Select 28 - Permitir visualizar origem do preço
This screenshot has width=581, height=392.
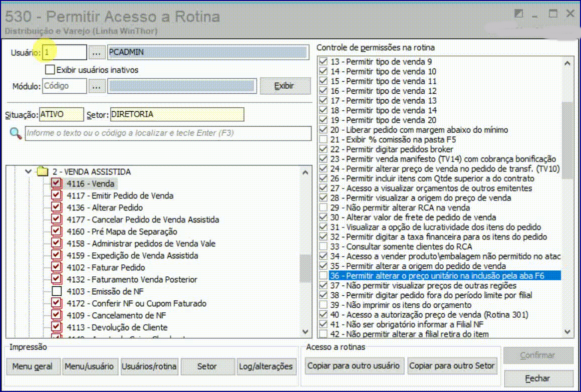click(x=421, y=198)
